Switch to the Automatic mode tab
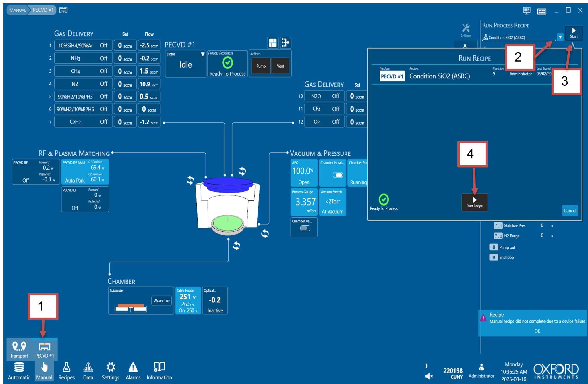This screenshot has height=384, width=588. point(19,371)
